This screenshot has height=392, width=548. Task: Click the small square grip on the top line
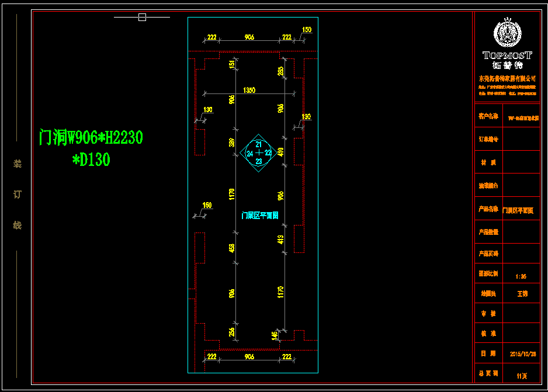coord(142,17)
